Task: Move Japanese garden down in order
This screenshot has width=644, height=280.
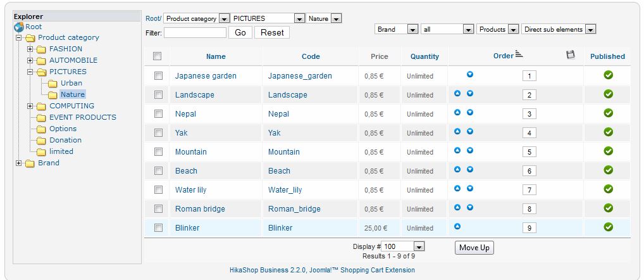Action: (x=470, y=74)
